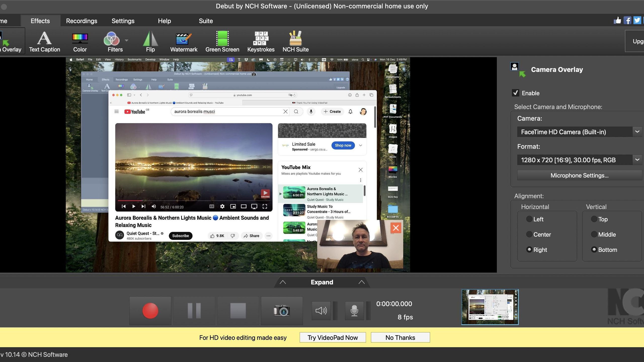Click the red record button
The image size is (644, 362).
click(150, 310)
